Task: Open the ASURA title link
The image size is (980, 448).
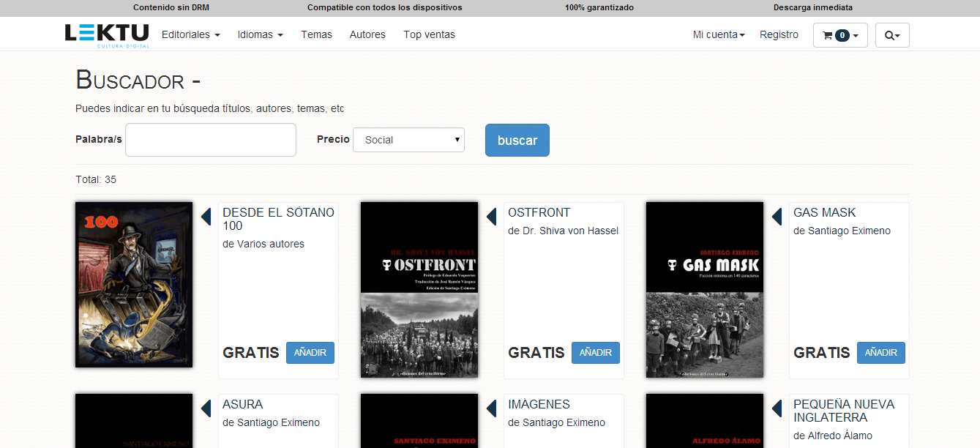Action: (x=242, y=404)
